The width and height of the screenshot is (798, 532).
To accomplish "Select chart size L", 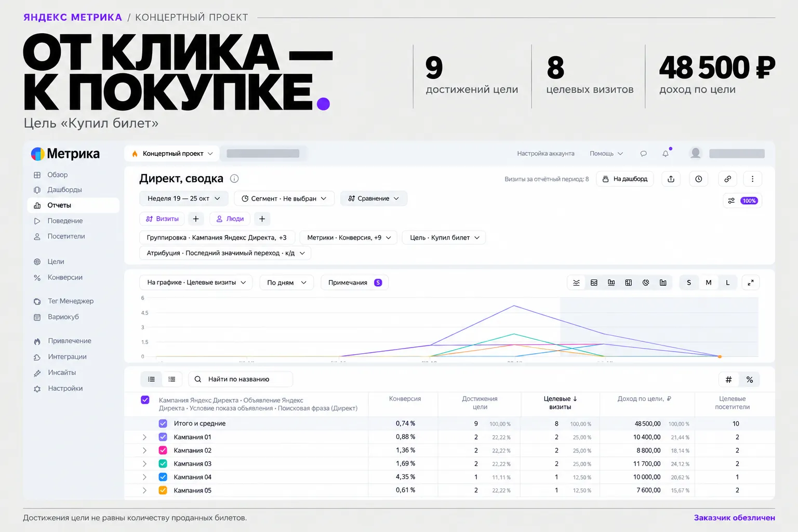I will [727, 283].
